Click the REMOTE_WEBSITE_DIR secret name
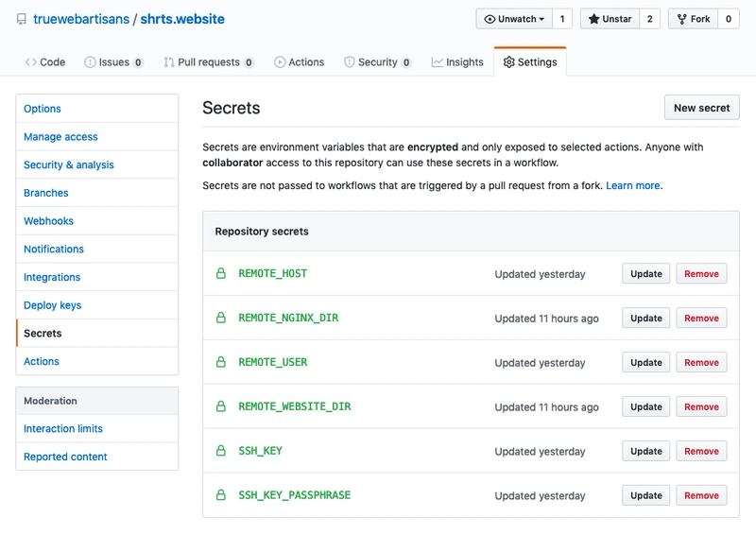Screen dimensions: 756x535 295,406
